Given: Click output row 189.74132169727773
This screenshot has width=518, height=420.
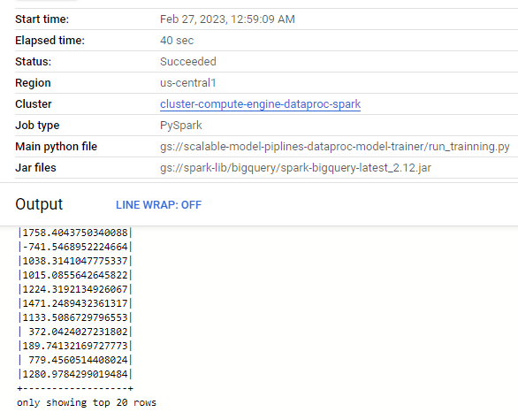Looking at the screenshot, I should click(x=75, y=346).
